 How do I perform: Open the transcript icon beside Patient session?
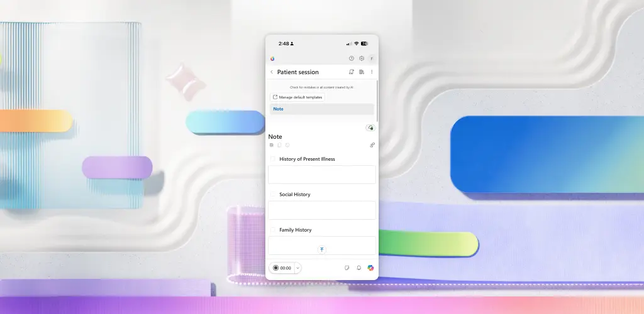(x=351, y=72)
